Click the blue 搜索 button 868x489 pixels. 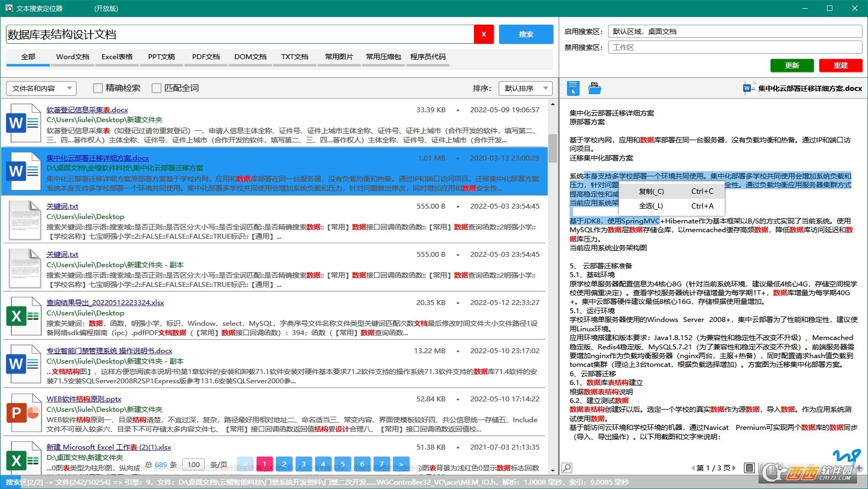pos(526,34)
